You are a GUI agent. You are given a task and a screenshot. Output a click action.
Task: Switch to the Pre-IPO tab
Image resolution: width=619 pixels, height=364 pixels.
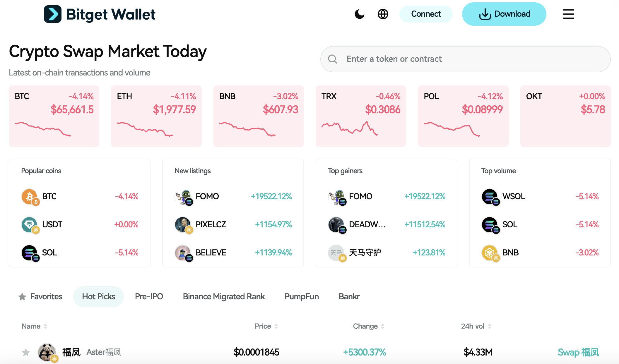[x=149, y=296]
